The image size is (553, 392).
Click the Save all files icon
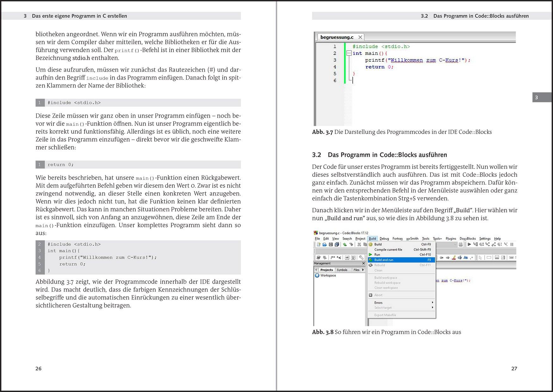(337, 244)
